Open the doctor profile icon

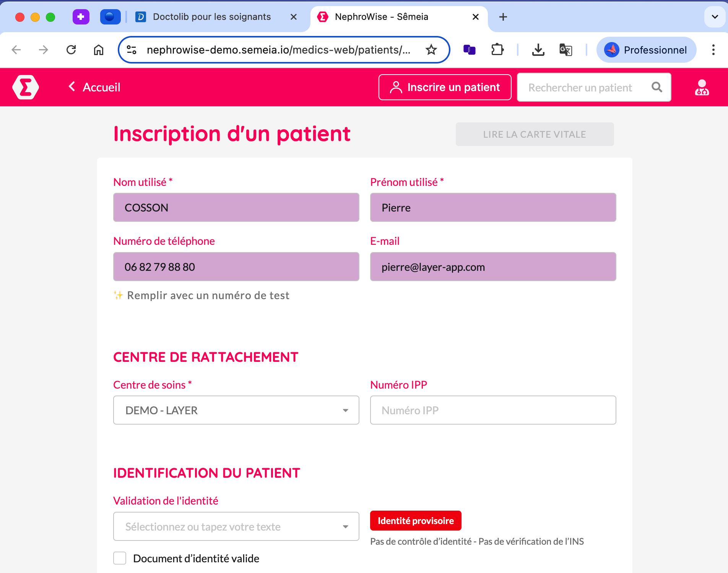click(702, 88)
